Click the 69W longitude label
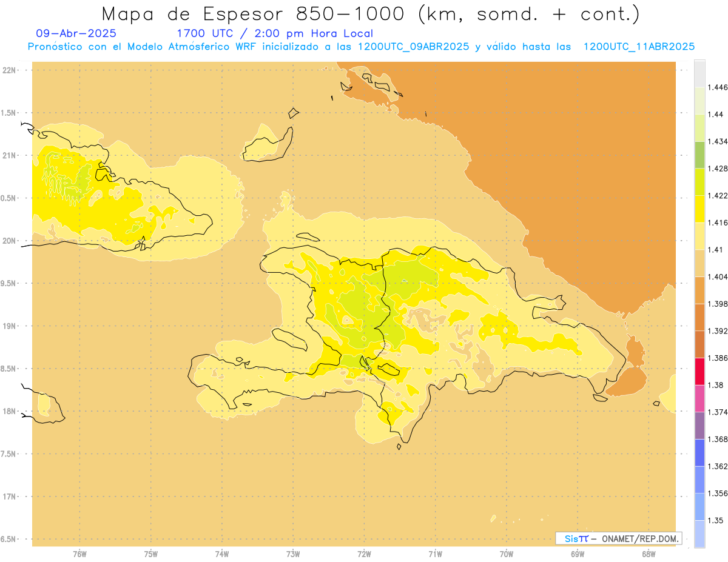Image resolution: width=728 pixels, height=562 pixels. [x=578, y=554]
